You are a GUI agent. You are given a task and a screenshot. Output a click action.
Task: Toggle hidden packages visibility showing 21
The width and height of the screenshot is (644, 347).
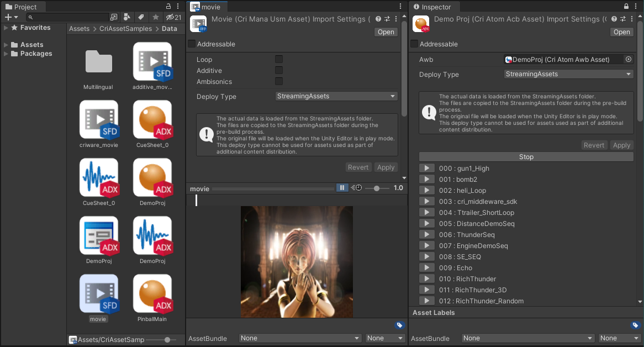pyautogui.click(x=173, y=17)
